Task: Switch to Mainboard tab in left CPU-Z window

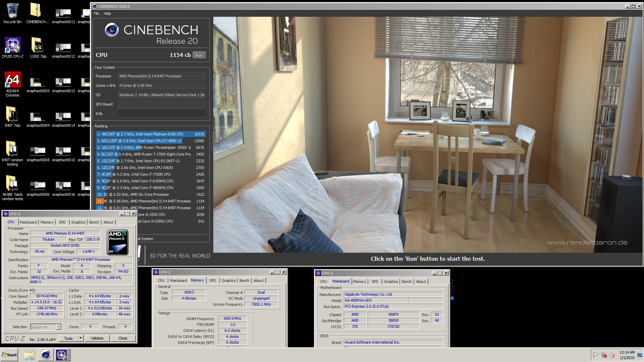Action: click(28, 222)
